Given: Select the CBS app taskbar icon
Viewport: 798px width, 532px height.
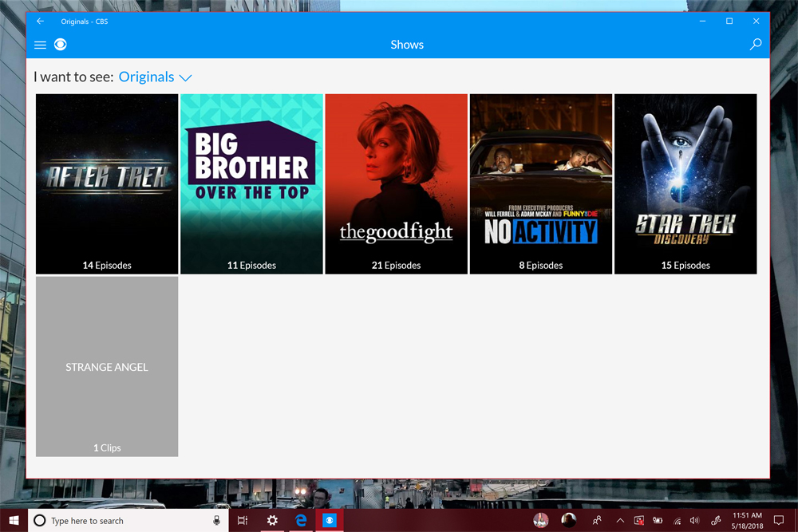Looking at the screenshot, I should coord(330,520).
